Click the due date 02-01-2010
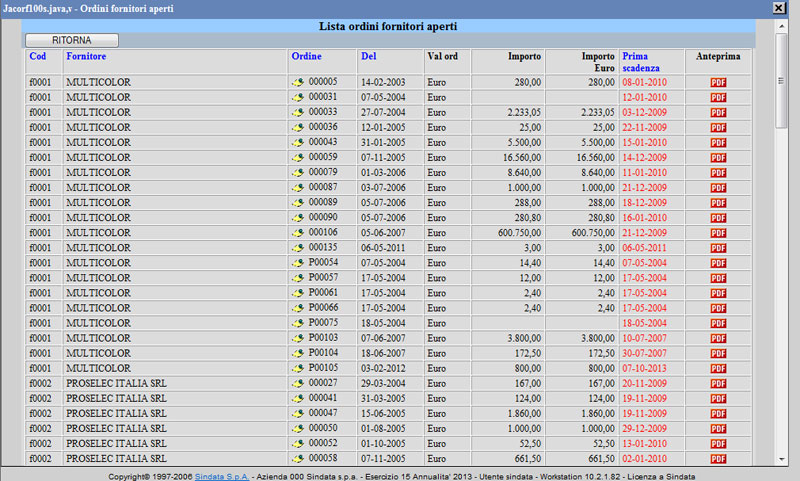 [644, 459]
